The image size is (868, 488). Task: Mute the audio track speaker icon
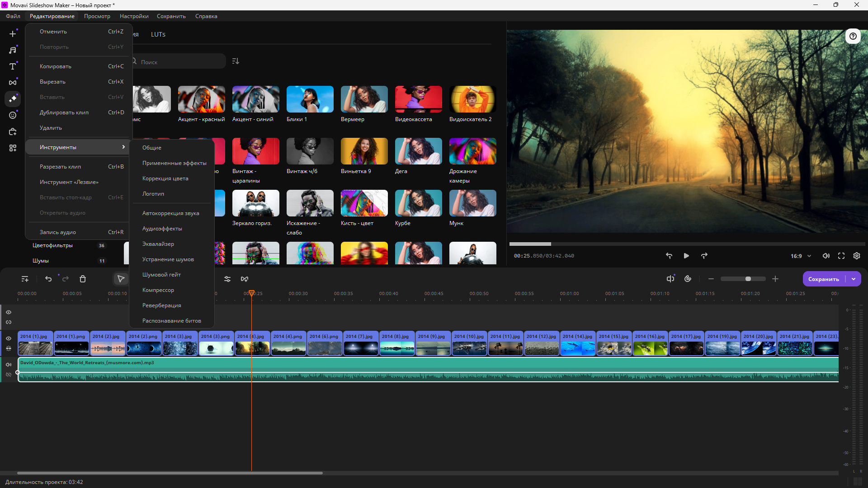(9, 365)
